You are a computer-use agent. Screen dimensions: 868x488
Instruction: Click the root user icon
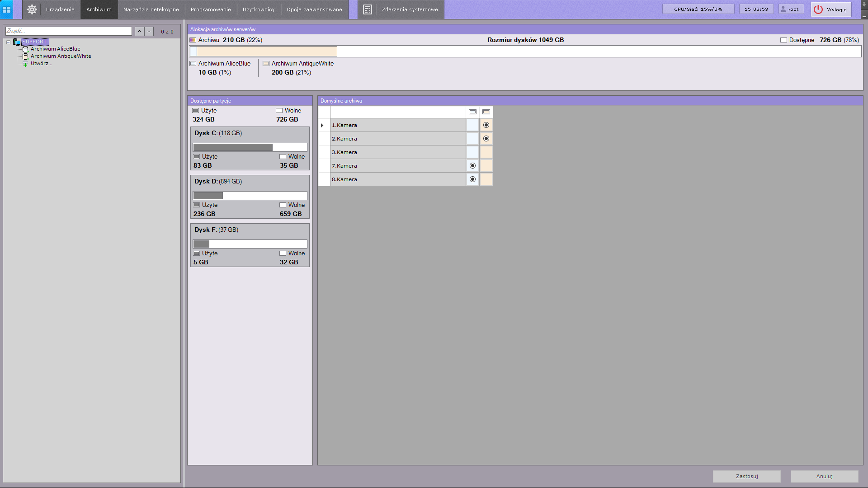pos(783,9)
